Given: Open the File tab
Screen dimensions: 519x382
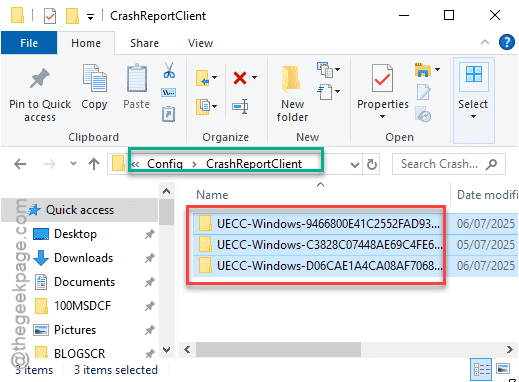Looking at the screenshot, I should pyautogui.click(x=29, y=43).
